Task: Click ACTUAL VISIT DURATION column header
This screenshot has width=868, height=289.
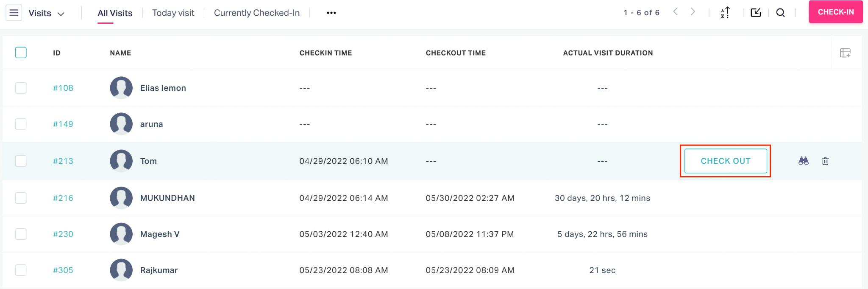Action: (x=608, y=53)
